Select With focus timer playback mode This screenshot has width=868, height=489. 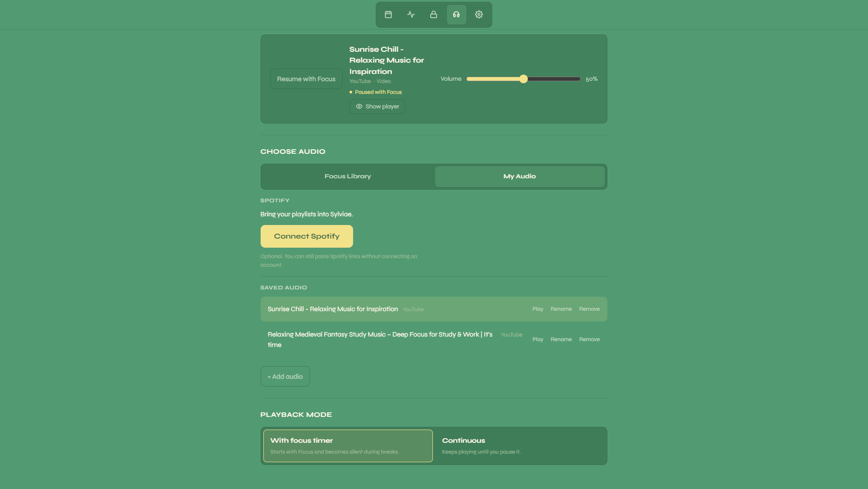(348, 446)
